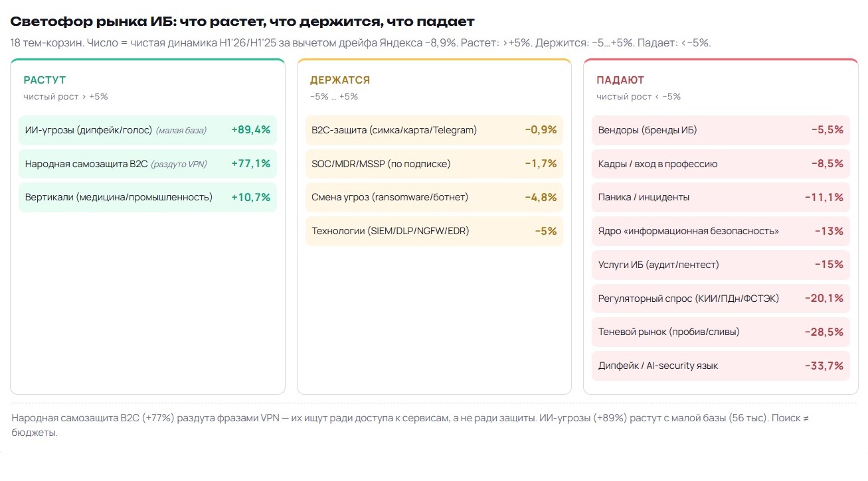This screenshot has width=868, height=481.
Task: Open the Вертикали (медицина/промышленность) row
Action: (x=147, y=197)
